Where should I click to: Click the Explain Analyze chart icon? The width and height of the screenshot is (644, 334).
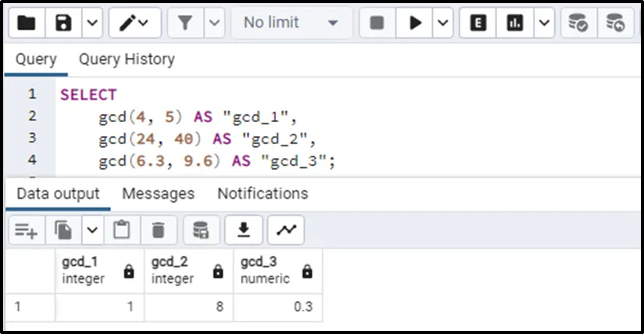click(515, 23)
